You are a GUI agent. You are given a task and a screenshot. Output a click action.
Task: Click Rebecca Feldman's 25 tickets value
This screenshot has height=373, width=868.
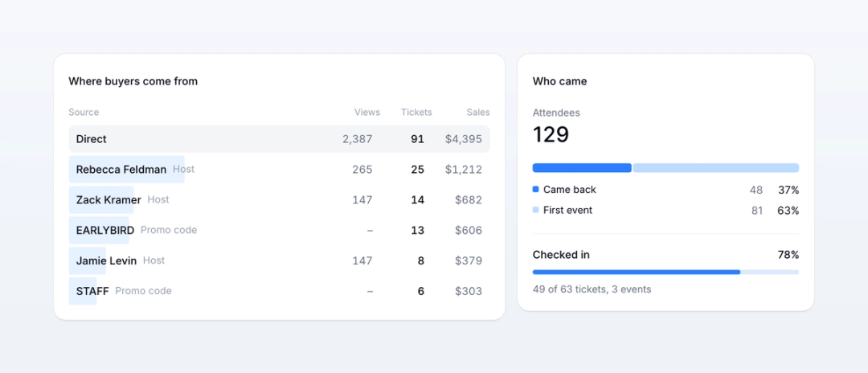click(417, 170)
